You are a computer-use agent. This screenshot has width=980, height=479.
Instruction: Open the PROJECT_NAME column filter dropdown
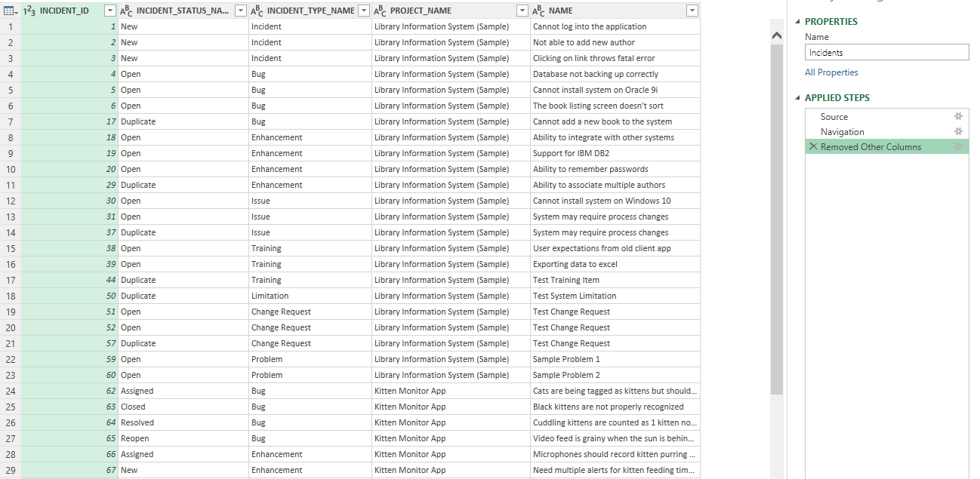point(522,11)
